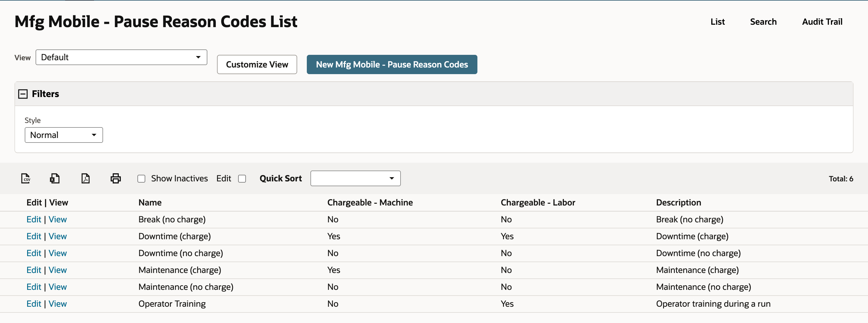Select the 'Operator training during a run' description
This screenshot has width=868, height=323.
(713, 304)
